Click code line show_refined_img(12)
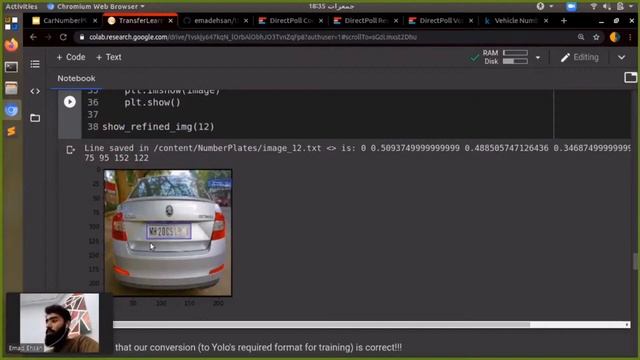 click(158, 127)
